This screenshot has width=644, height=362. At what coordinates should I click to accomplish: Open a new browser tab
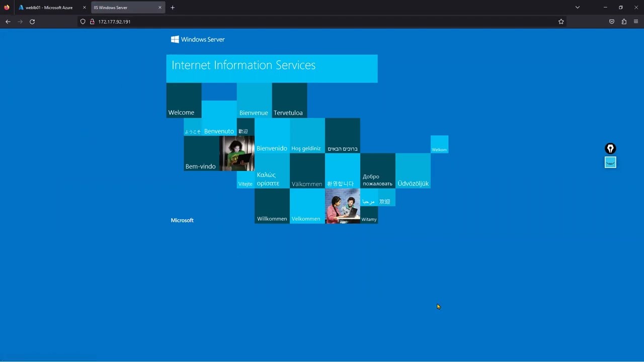[x=173, y=8]
